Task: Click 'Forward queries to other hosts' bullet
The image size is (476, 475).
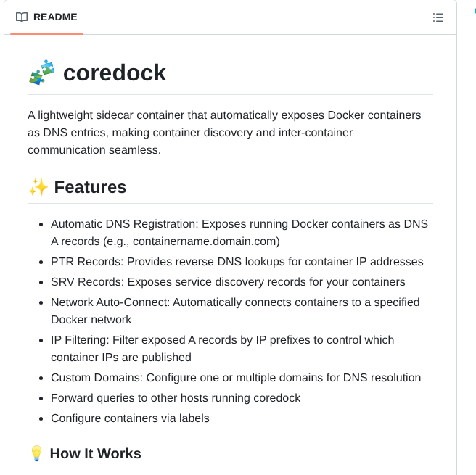Action: pyautogui.click(x=176, y=398)
